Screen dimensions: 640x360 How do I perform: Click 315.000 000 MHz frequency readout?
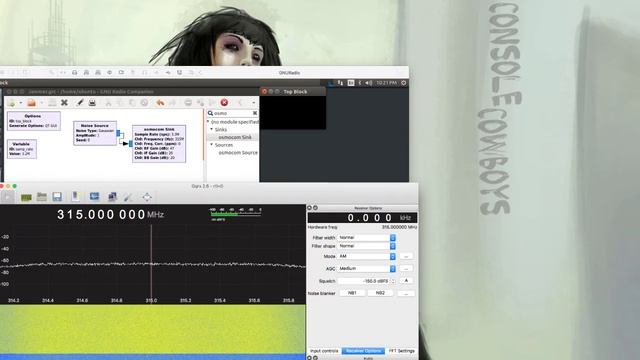point(110,214)
